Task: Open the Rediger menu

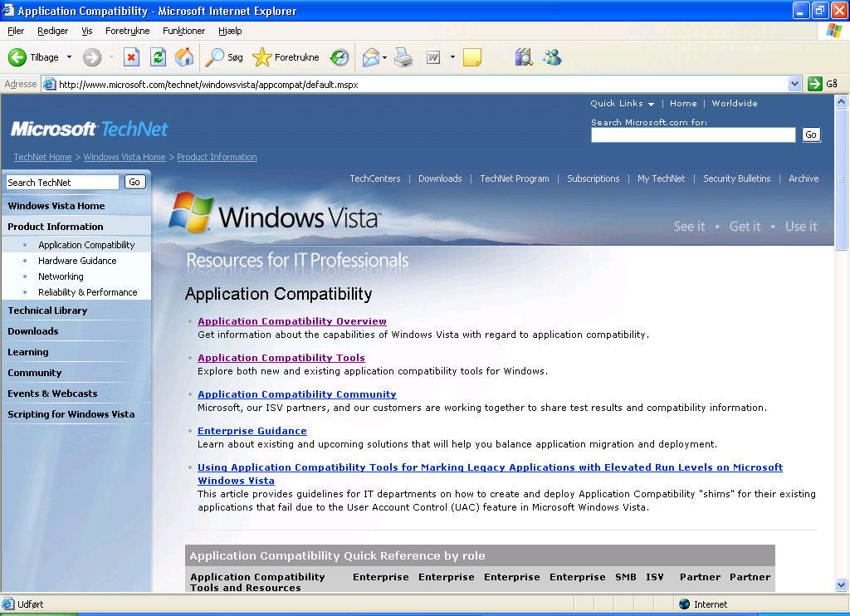Action: pos(52,31)
